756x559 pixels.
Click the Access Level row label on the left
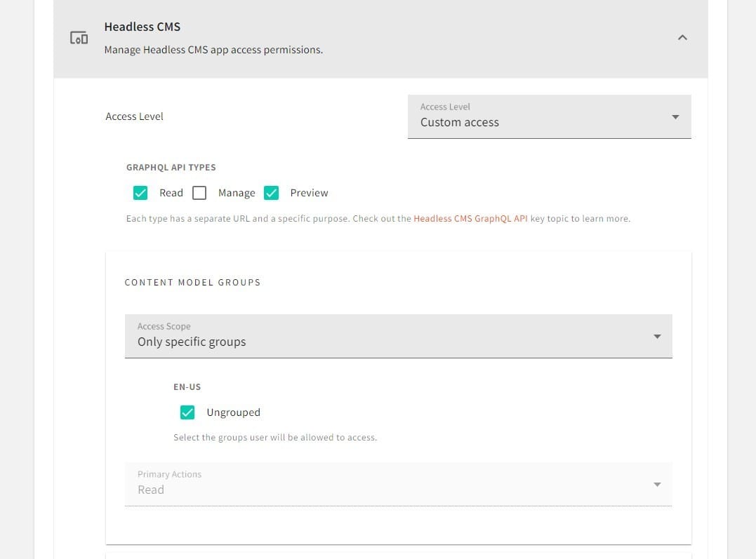coord(134,116)
